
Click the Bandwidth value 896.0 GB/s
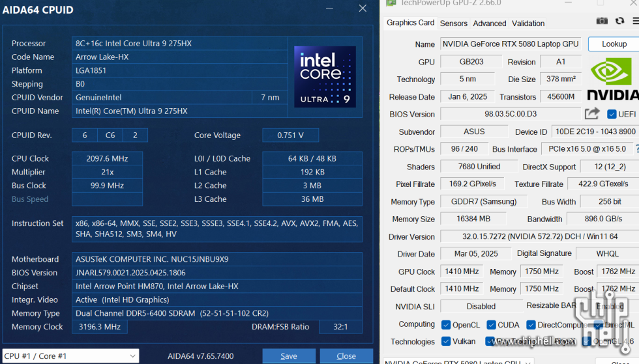[603, 219]
